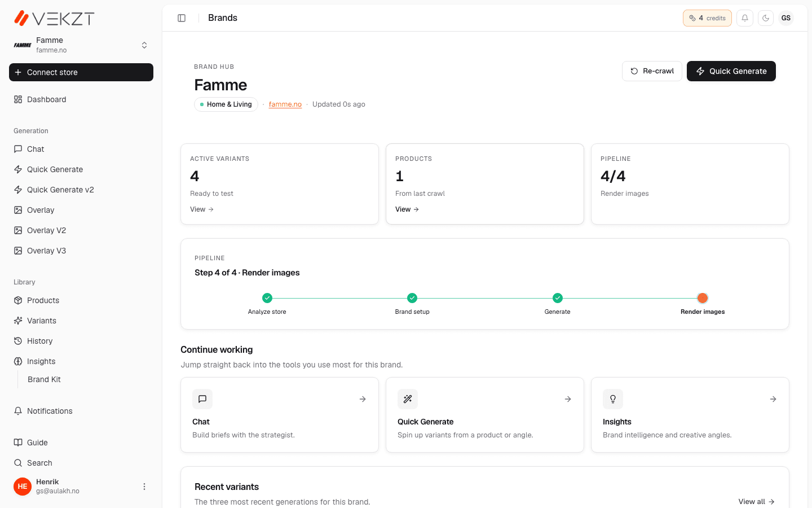Click the Insights card arrow
The height and width of the screenshot is (508, 812).
click(773, 399)
